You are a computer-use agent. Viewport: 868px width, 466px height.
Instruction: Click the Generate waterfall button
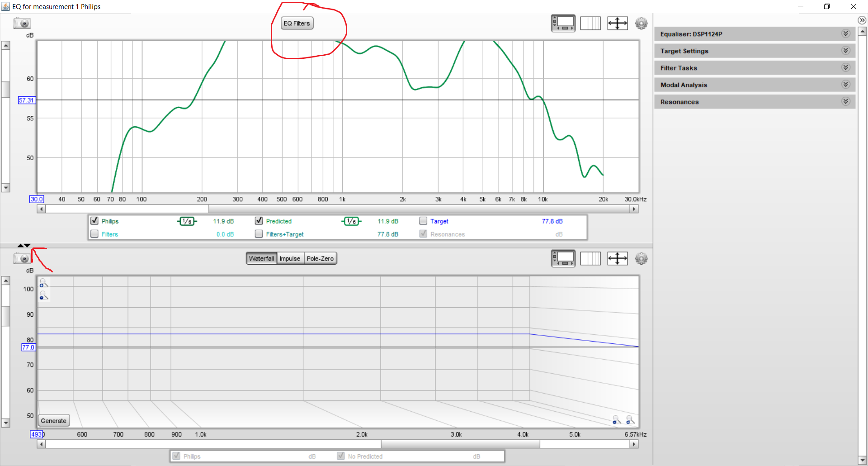54,421
